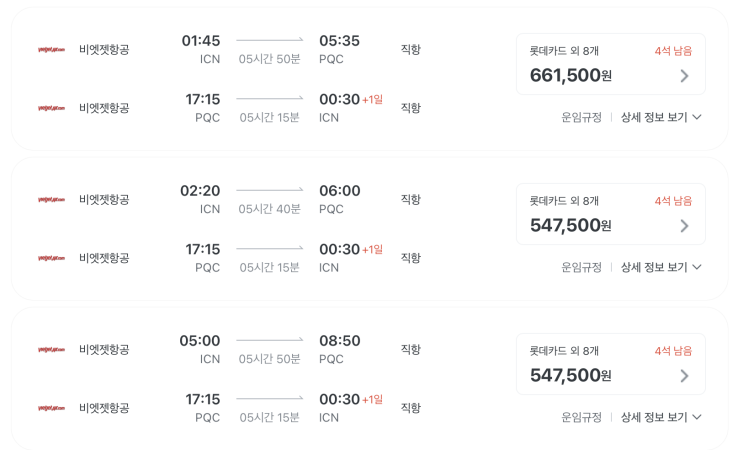This screenshot has width=743, height=450.
Task: Click VietJet logo on 05:00 ICN departure
Action: [x=51, y=350]
